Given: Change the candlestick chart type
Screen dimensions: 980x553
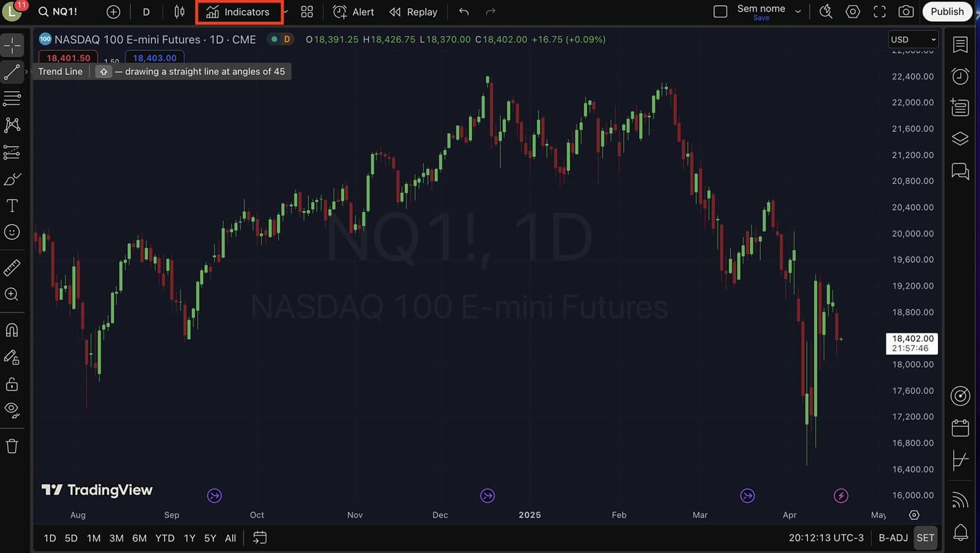Looking at the screenshot, I should point(179,12).
